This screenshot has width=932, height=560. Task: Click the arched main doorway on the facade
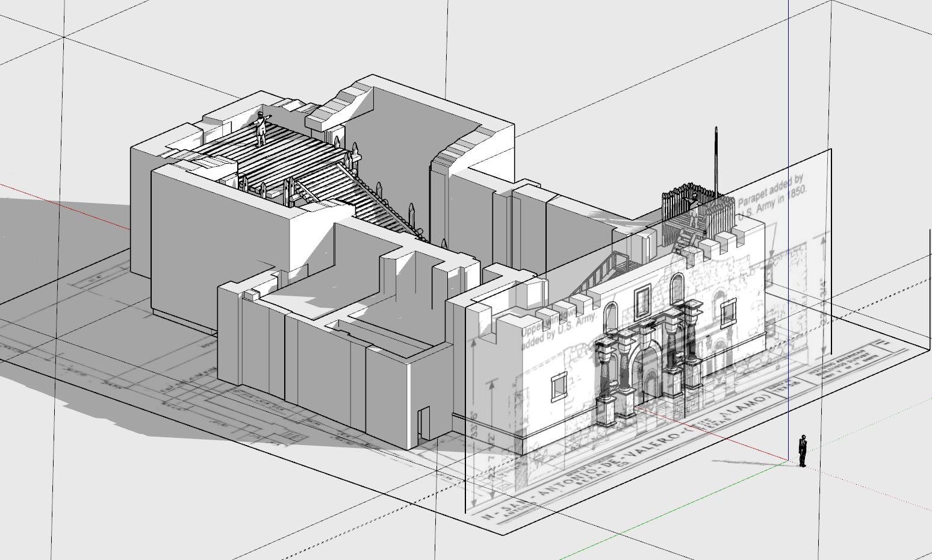[649, 367]
